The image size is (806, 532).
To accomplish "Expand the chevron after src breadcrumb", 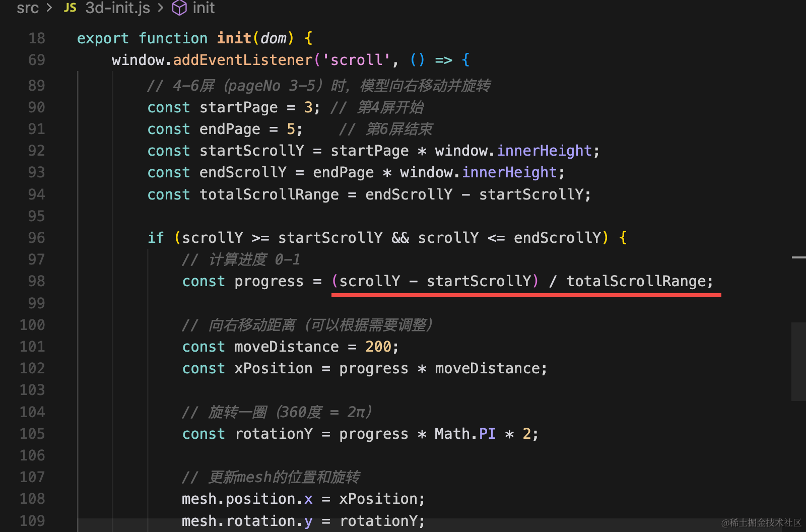I will point(49,8).
